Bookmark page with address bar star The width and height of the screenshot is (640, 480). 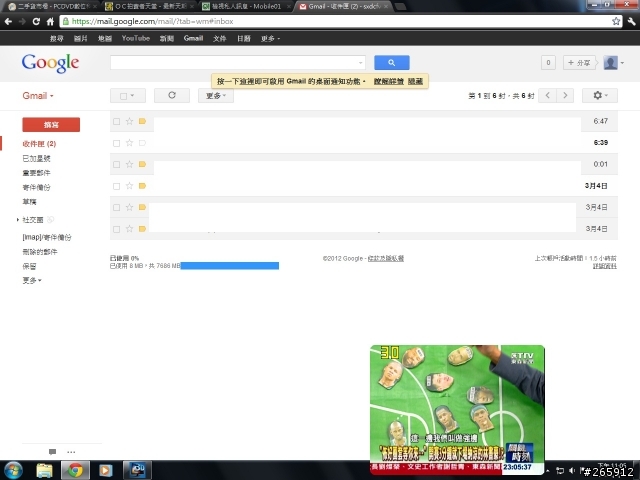[x=616, y=21]
